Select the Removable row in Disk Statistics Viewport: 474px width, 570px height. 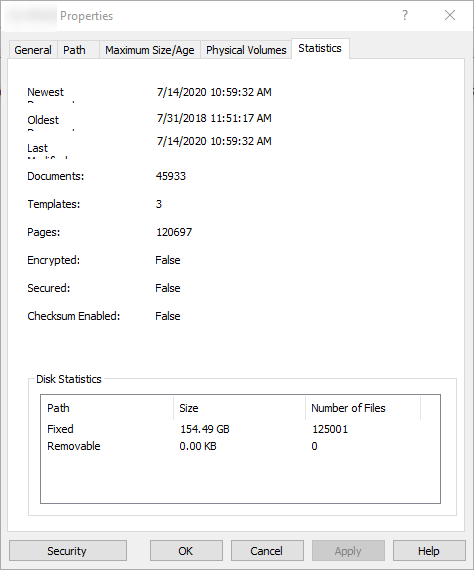coord(240,446)
